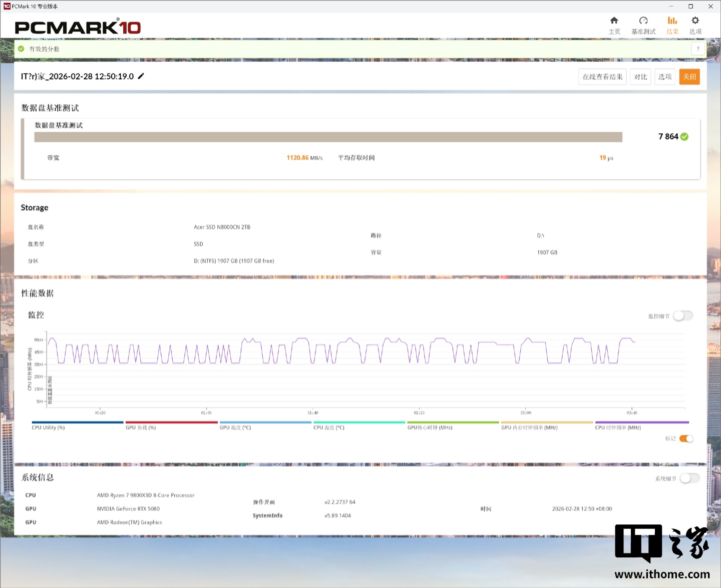This screenshot has height=588, width=721.
Task: Enable the system details toggle
Action: point(689,478)
